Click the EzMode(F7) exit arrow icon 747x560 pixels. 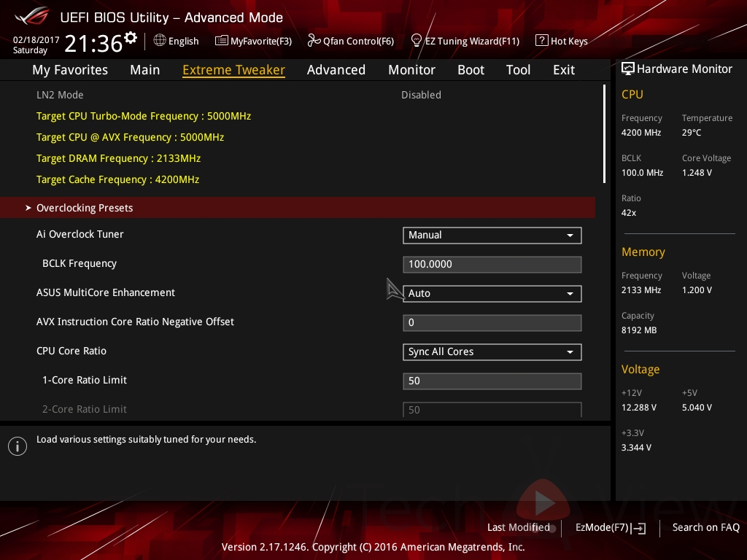click(x=639, y=528)
